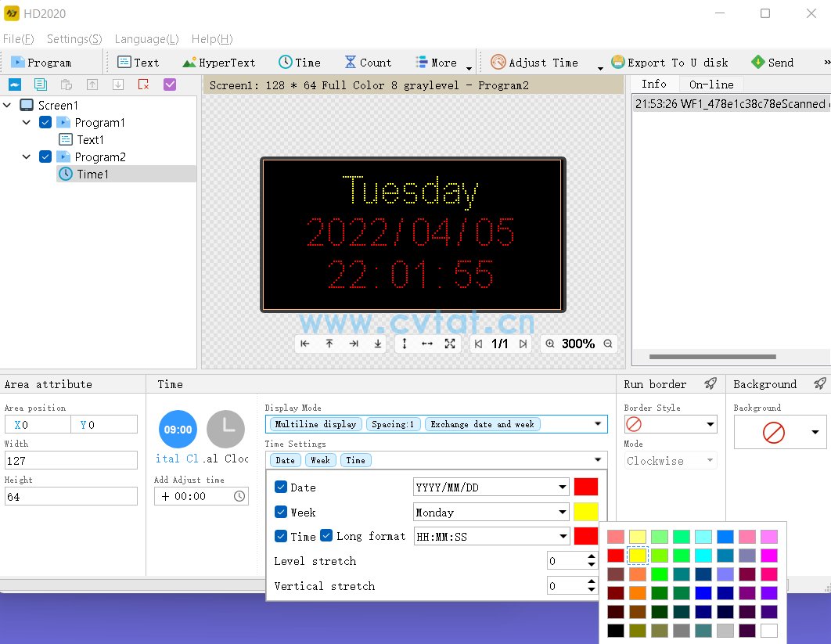Click the copy icon in tree toolbar

coord(40,85)
